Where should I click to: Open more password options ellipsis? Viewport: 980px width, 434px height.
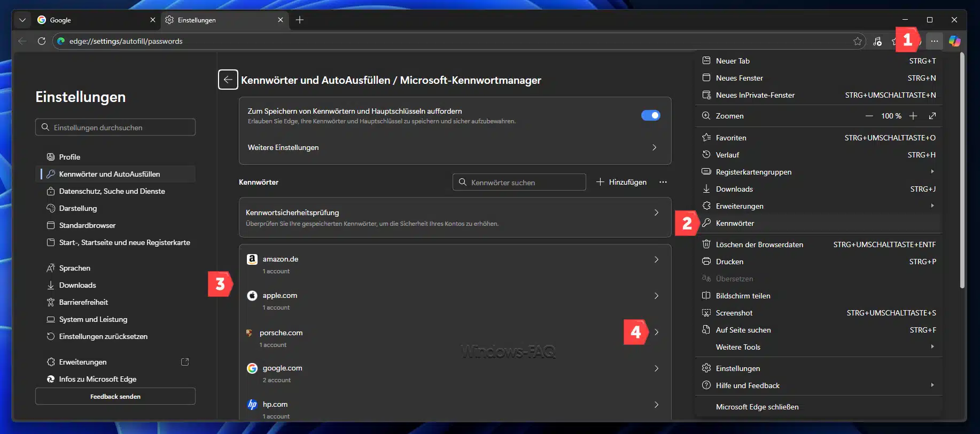[663, 182]
